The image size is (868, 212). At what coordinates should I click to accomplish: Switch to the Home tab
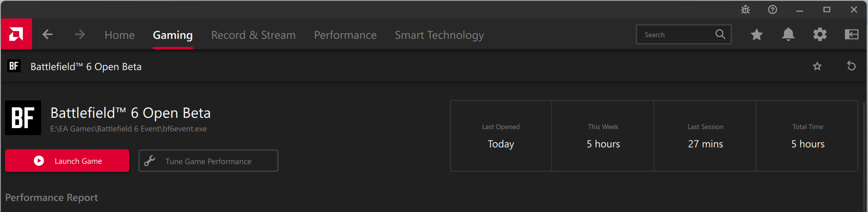click(x=120, y=35)
